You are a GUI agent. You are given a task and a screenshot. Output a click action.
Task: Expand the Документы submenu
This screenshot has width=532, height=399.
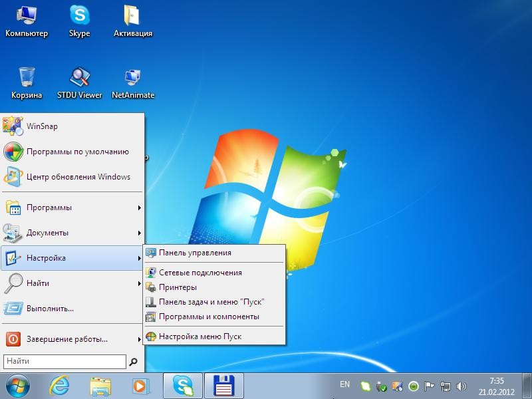(72, 233)
